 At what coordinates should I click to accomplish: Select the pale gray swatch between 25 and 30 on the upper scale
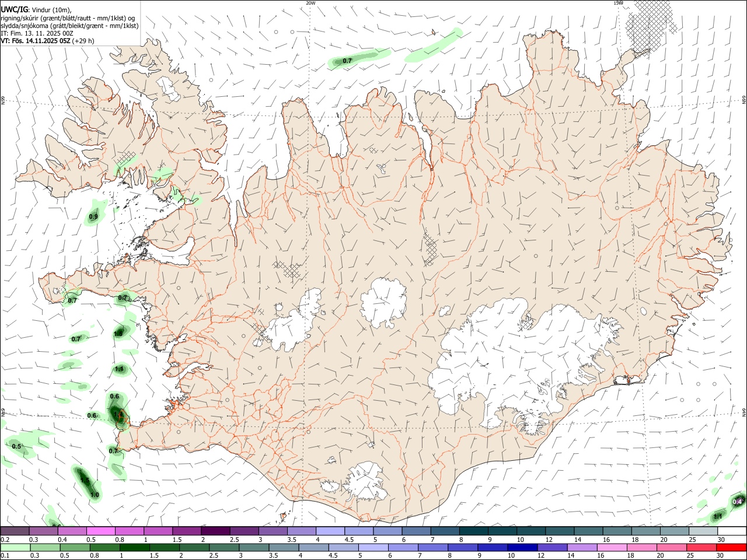coord(703,531)
